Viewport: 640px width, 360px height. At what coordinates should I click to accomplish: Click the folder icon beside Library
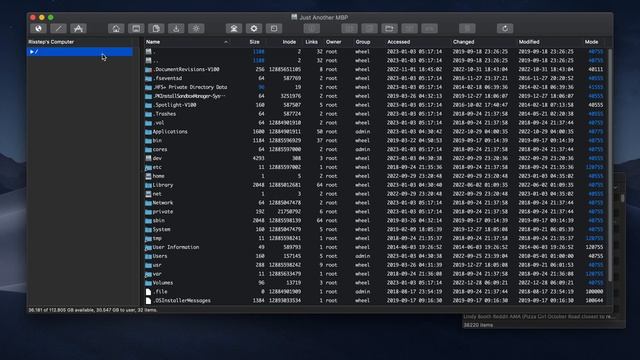(x=149, y=185)
